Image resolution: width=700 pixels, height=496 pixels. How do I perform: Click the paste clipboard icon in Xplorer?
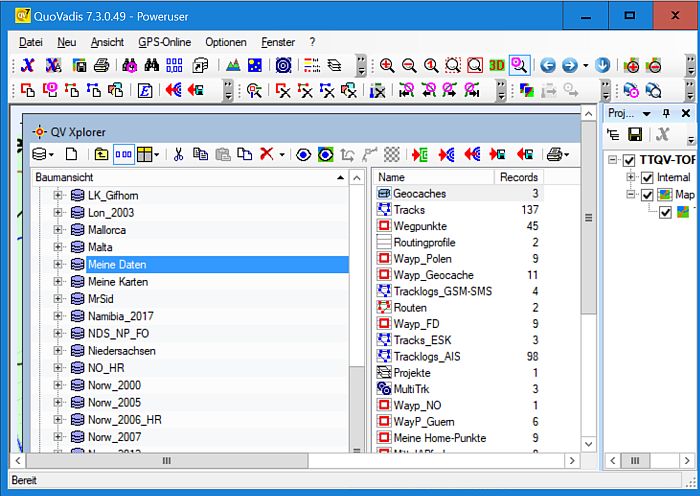pos(223,154)
